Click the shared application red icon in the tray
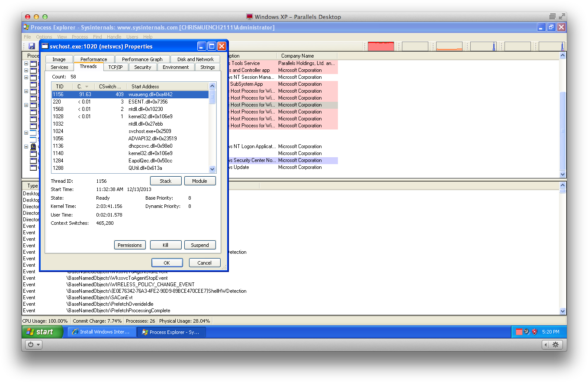Screen dimensions: 588x382 pos(519,331)
